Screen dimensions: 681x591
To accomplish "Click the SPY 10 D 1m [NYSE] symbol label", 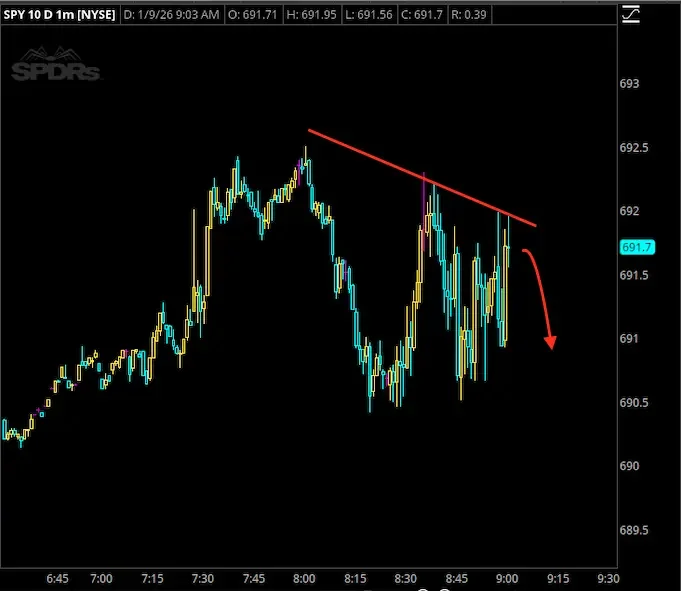I will click(60, 15).
